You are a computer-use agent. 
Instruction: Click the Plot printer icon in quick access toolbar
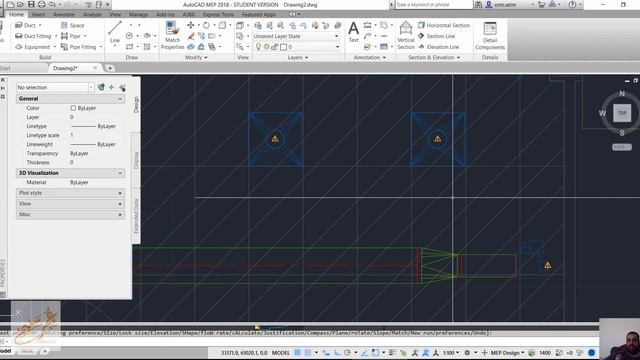[x=42, y=4]
